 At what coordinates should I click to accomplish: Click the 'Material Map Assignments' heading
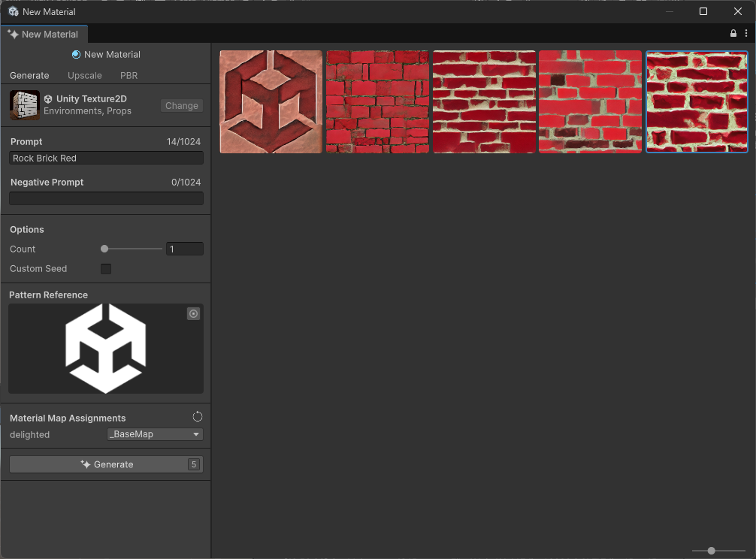tap(68, 418)
